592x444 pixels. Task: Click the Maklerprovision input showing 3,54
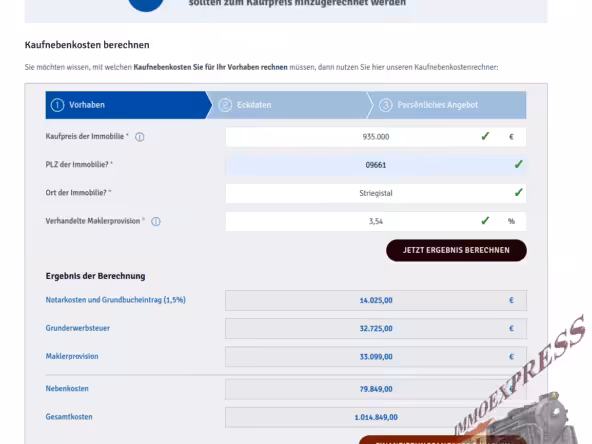376,221
